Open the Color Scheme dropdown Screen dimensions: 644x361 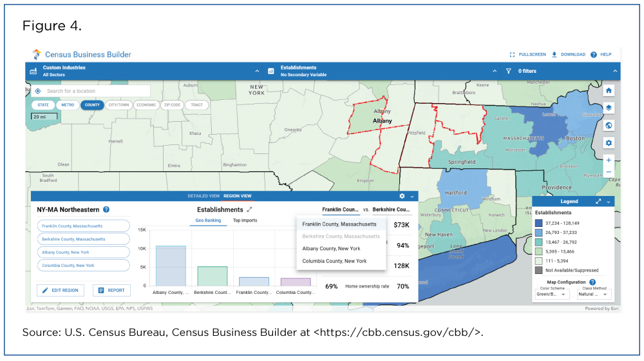[x=552, y=294]
